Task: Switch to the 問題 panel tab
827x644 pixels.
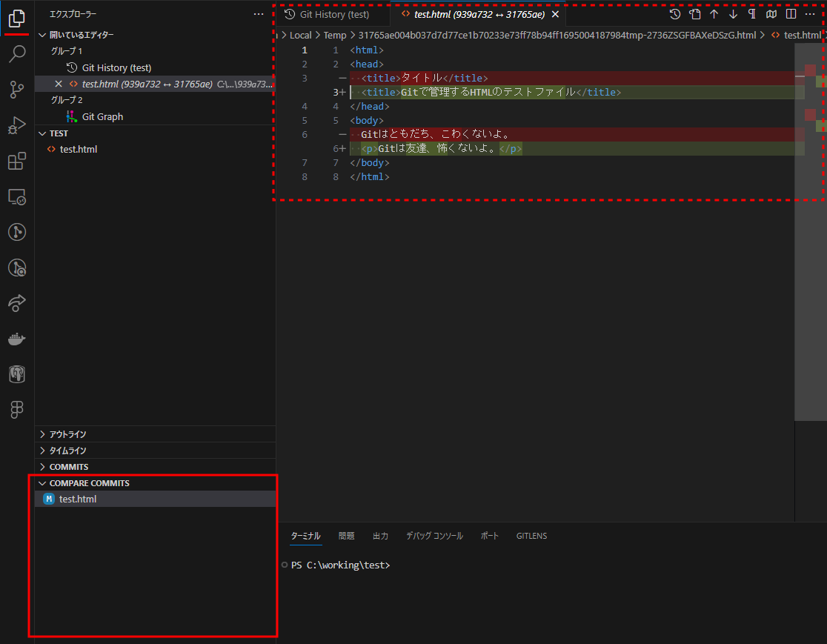Action: pyautogui.click(x=347, y=536)
